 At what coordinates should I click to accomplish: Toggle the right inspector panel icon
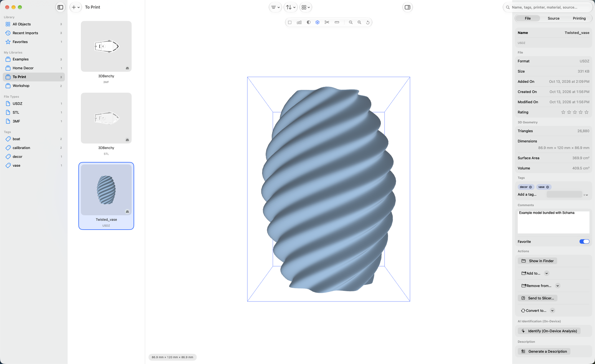pyautogui.click(x=408, y=7)
